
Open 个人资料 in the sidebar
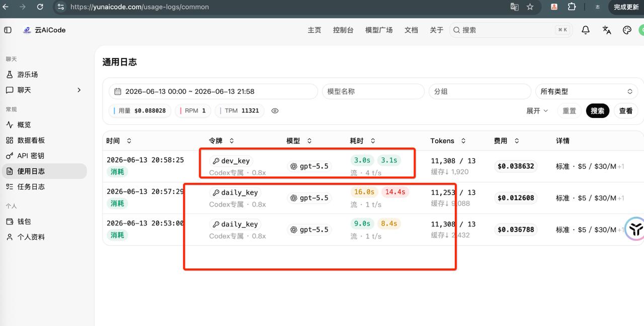44,237
